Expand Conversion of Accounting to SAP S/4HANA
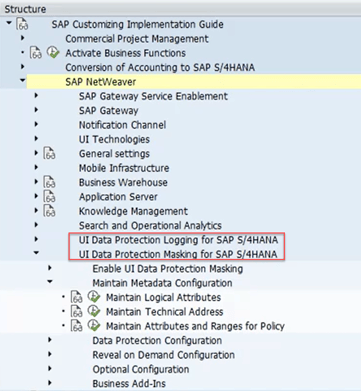The width and height of the screenshot is (361, 391). (x=23, y=67)
